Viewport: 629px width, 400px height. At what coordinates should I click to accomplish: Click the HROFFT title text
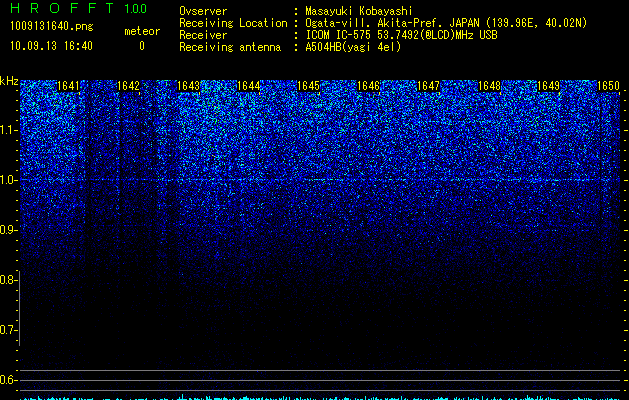62,8
